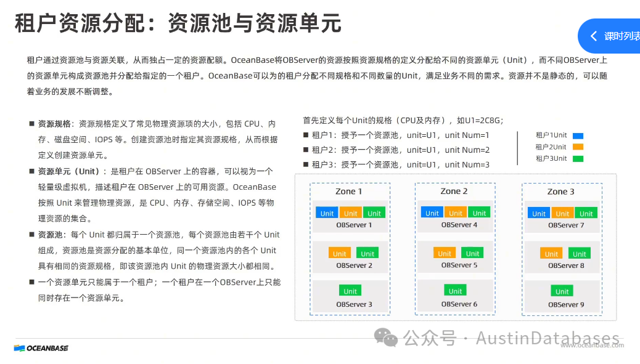Viewport: 640px width, 364px height.
Task: Click the blue Unit box above OBServer 1
Action: pos(327,213)
